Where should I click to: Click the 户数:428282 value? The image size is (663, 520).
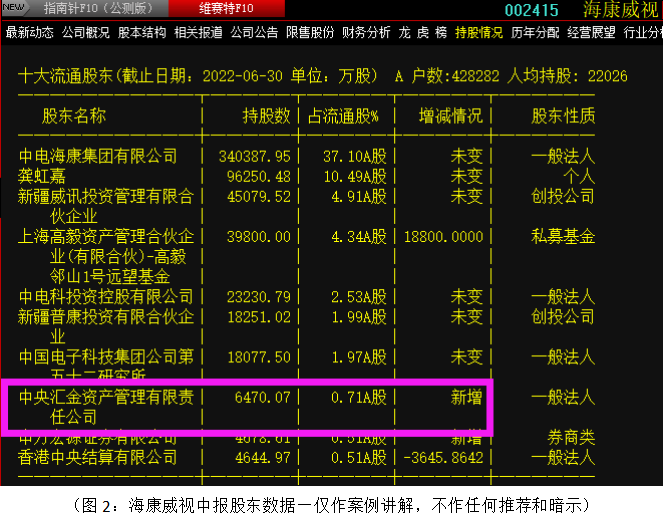click(x=456, y=76)
